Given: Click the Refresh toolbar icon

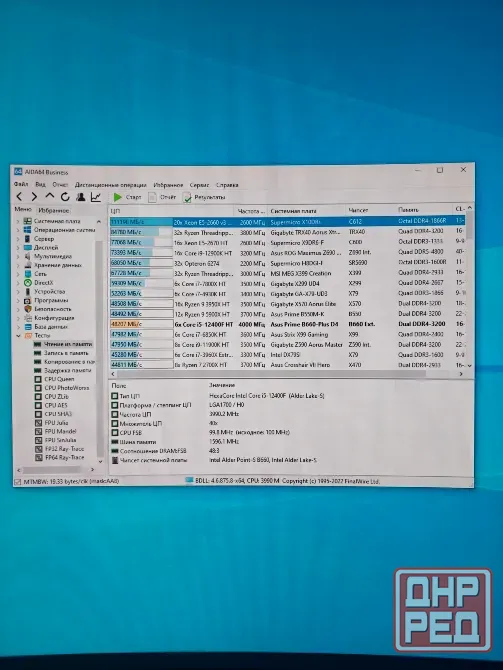Looking at the screenshot, I should 65,197.
